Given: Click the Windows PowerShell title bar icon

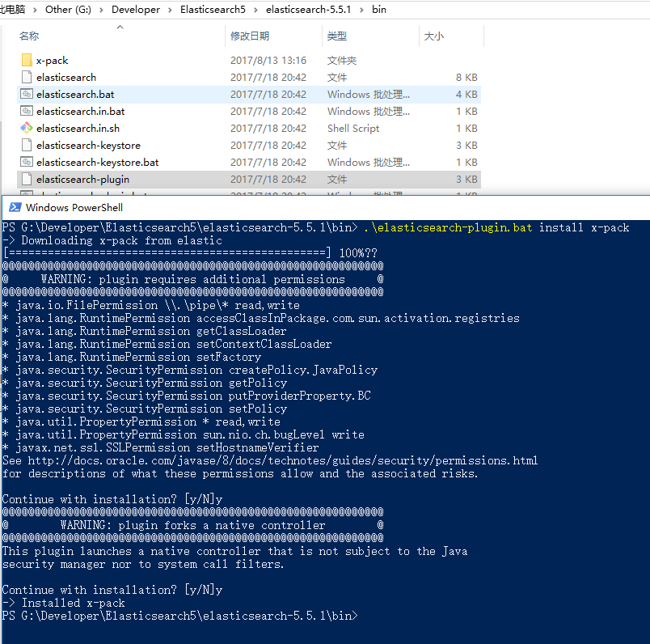Looking at the screenshot, I should tap(15, 207).
